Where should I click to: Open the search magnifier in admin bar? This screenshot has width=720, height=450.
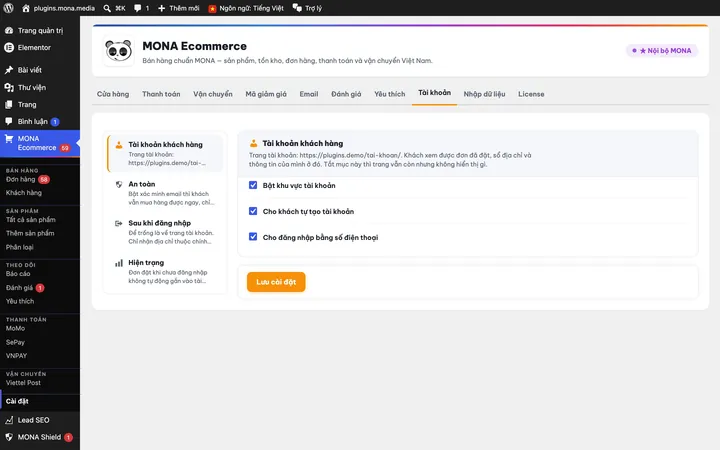(x=107, y=8)
